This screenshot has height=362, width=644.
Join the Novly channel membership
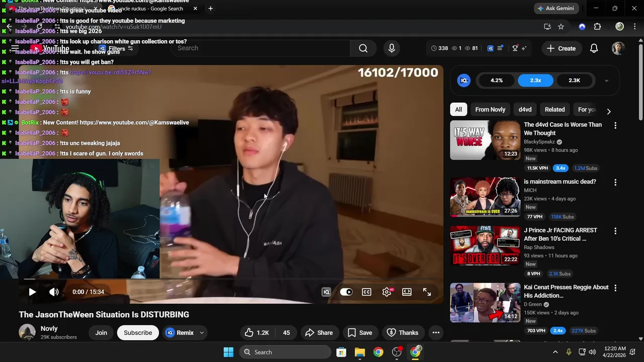(101, 332)
